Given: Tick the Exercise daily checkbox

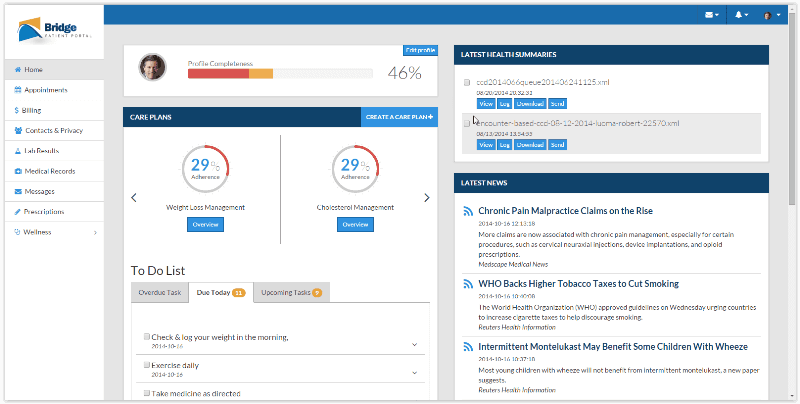Looking at the screenshot, I should pyautogui.click(x=147, y=365).
